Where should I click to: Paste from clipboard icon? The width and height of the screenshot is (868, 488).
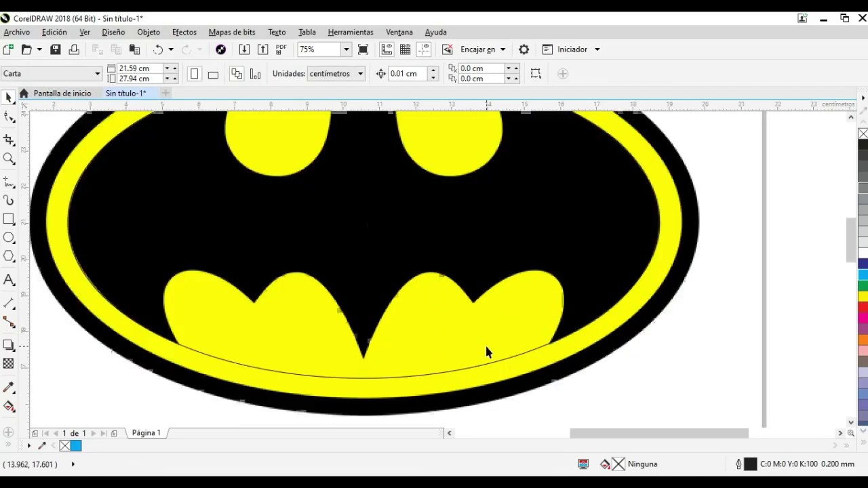coord(134,49)
